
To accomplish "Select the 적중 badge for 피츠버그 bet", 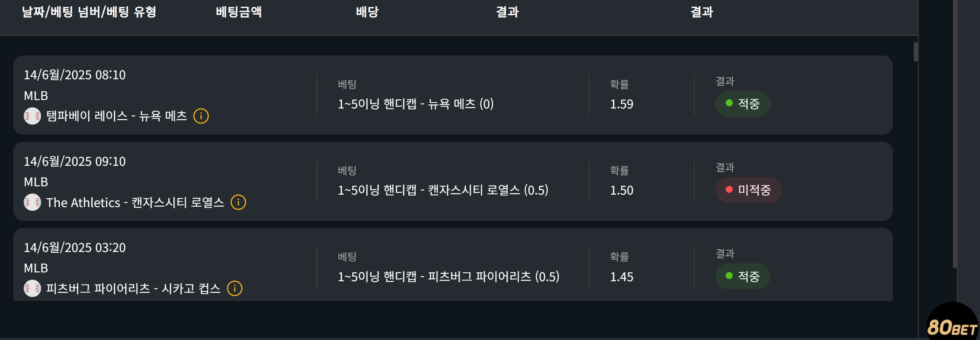I will tap(743, 276).
